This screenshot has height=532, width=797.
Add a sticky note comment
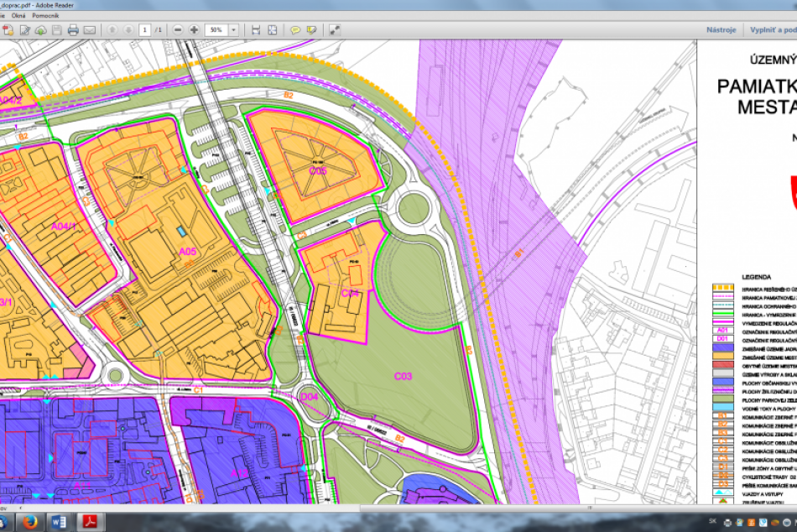pos(295,30)
